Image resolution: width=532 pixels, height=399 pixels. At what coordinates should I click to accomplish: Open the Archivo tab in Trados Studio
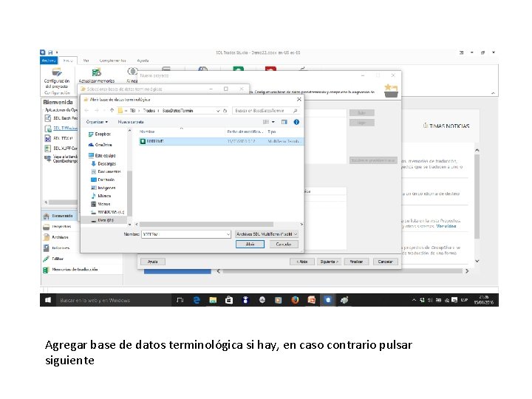(x=49, y=61)
